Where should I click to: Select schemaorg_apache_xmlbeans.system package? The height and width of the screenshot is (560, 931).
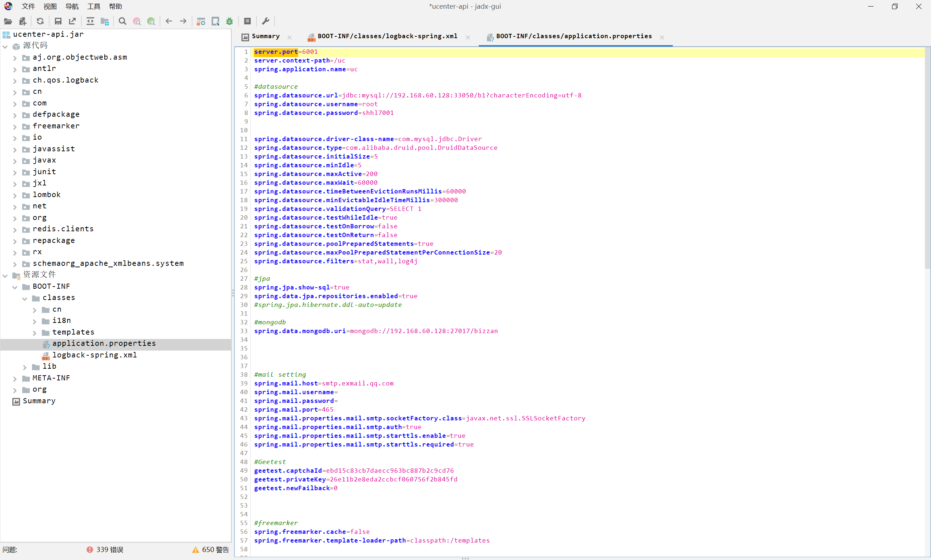point(108,263)
